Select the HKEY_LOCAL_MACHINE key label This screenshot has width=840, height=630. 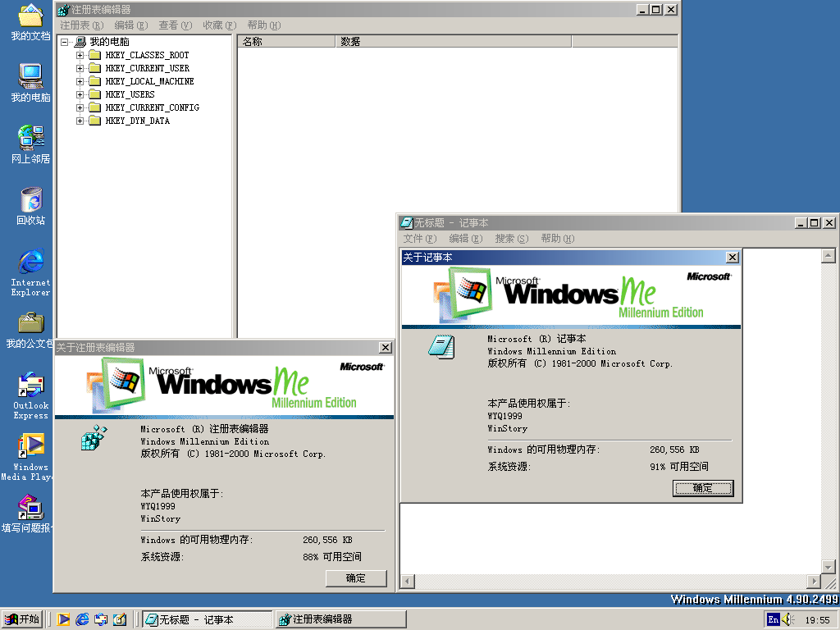coord(149,81)
